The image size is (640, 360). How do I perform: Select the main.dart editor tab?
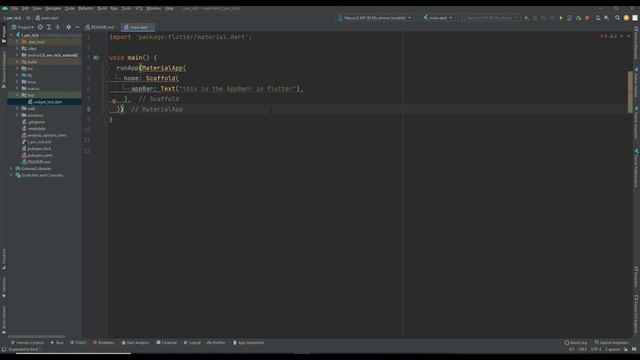pos(138,27)
